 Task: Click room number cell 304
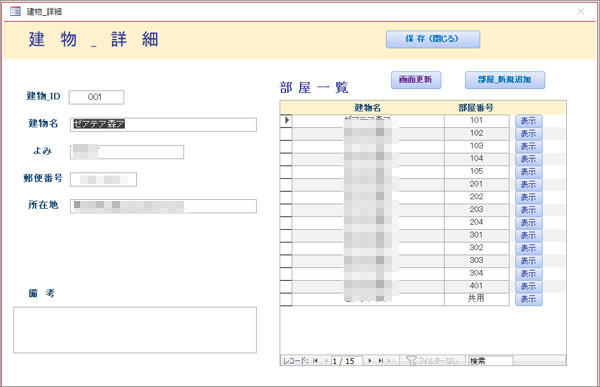[477, 273]
